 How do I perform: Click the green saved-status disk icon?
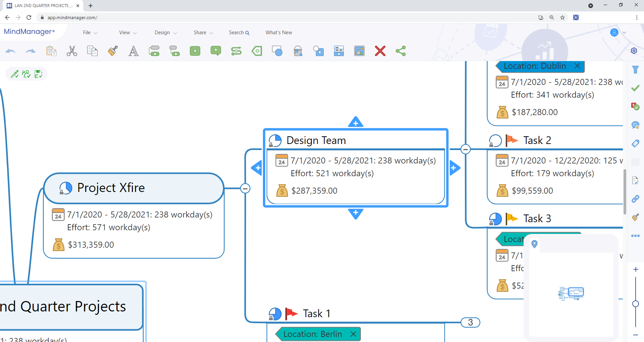38,74
